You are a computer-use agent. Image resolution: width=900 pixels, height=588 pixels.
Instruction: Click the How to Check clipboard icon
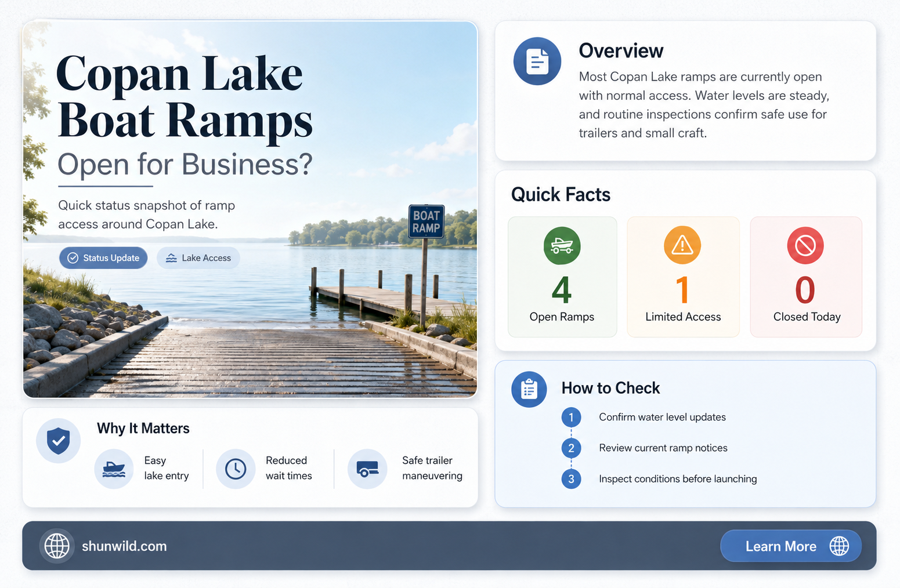[x=529, y=389]
